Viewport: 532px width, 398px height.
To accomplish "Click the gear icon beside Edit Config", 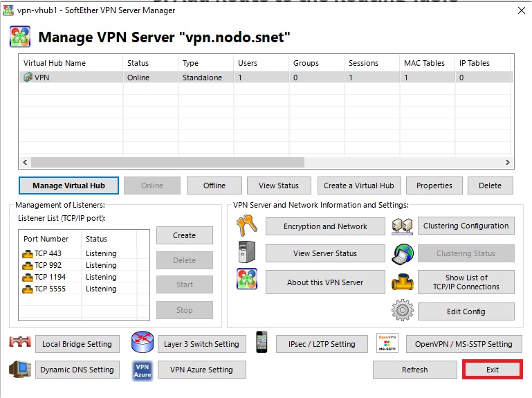I will 403,309.
